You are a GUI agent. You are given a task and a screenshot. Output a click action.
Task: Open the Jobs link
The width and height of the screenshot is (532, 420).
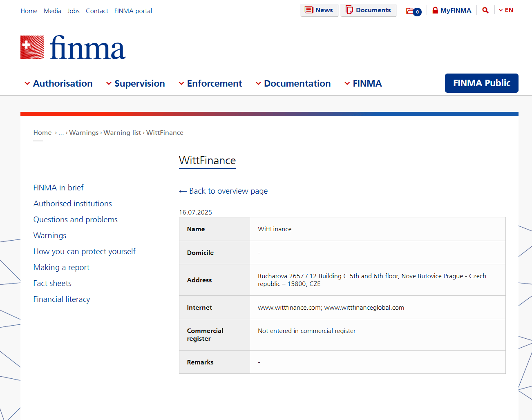[x=74, y=11]
